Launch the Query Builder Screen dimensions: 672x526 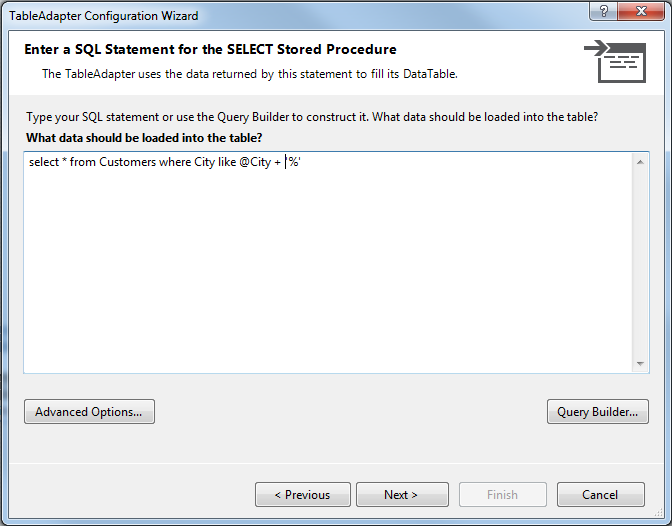click(x=597, y=412)
